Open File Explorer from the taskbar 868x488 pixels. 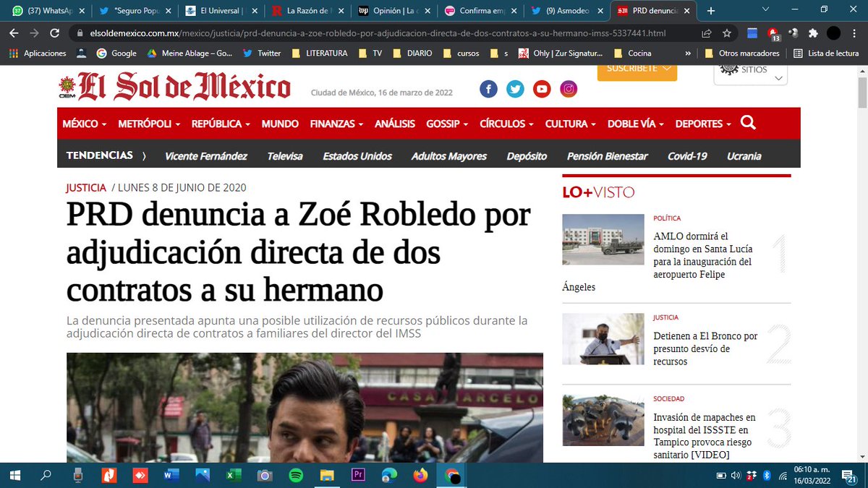click(327, 475)
